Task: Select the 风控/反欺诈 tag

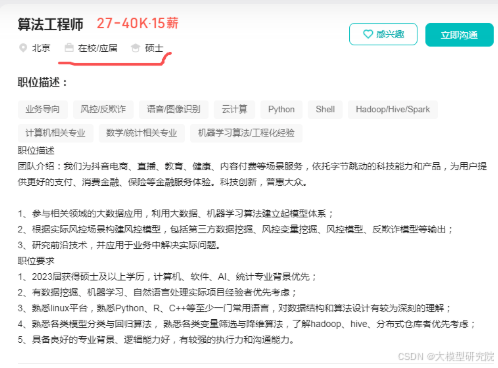Action: pos(103,109)
